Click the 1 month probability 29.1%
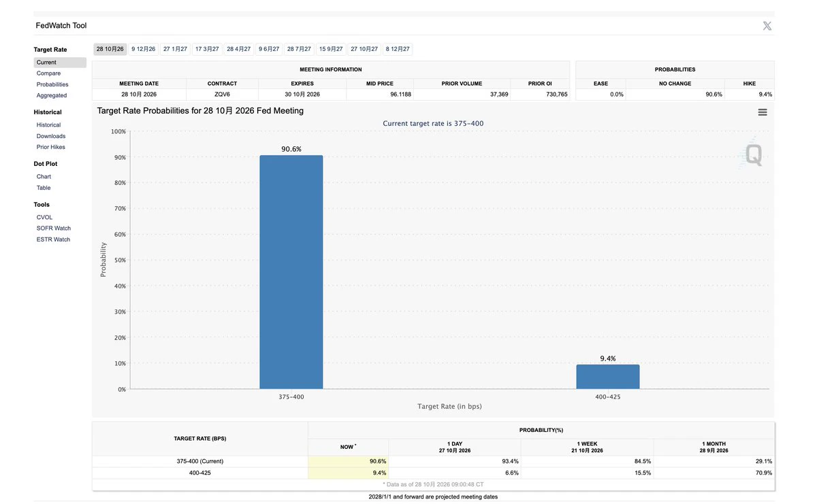Screen dimensions: 817x504 [763, 461]
